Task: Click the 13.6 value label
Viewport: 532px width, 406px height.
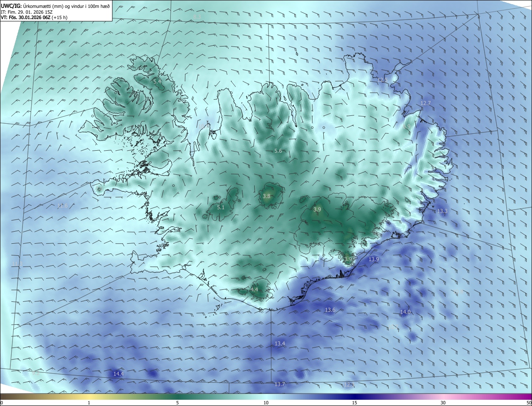Action: pos(330,310)
